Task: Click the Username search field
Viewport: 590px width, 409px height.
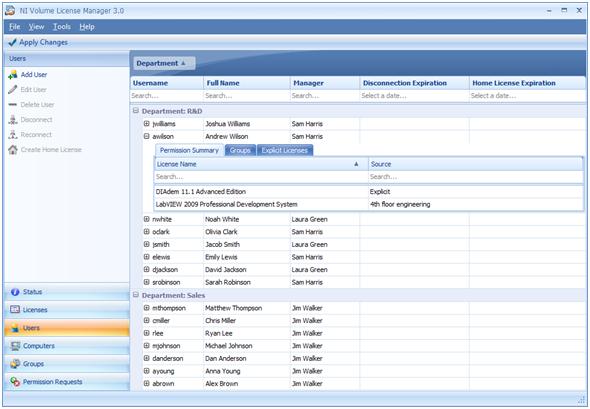Action: 167,96
